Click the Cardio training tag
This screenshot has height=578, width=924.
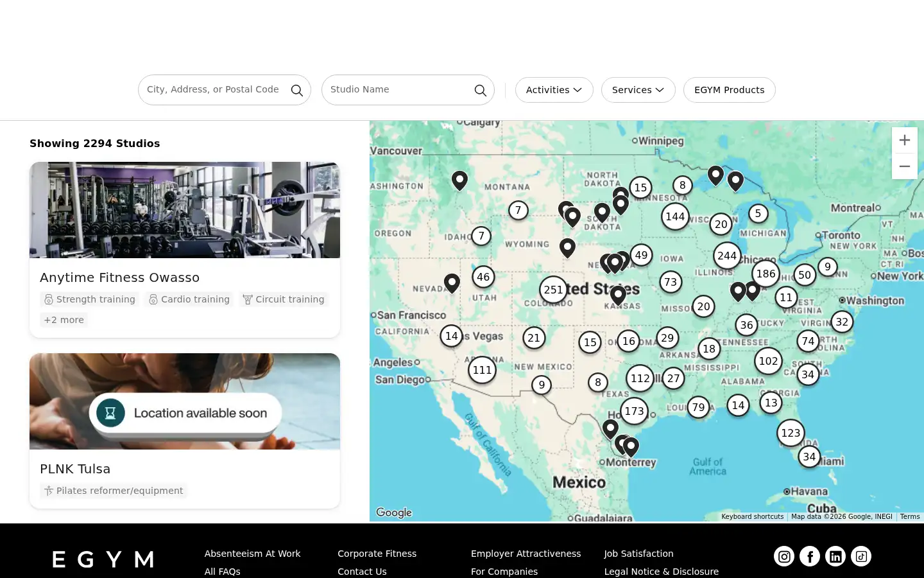pyautogui.click(x=189, y=299)
